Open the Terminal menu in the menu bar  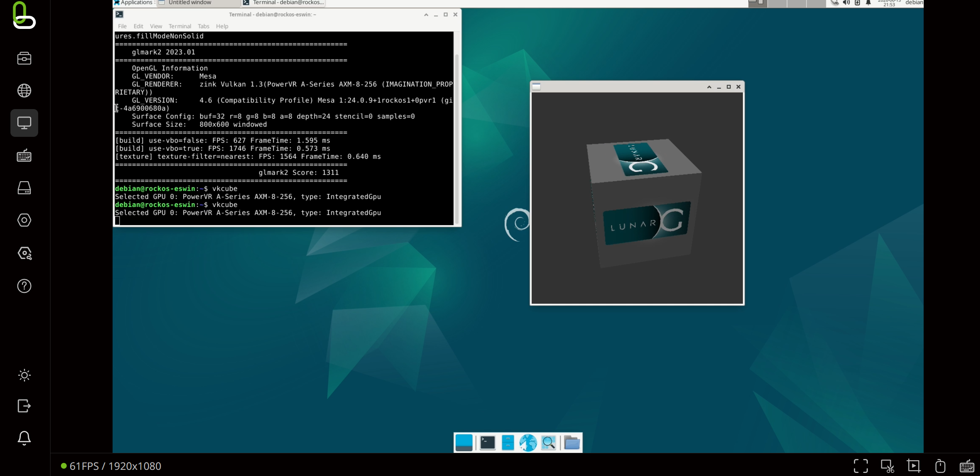(x=180, y=26)
